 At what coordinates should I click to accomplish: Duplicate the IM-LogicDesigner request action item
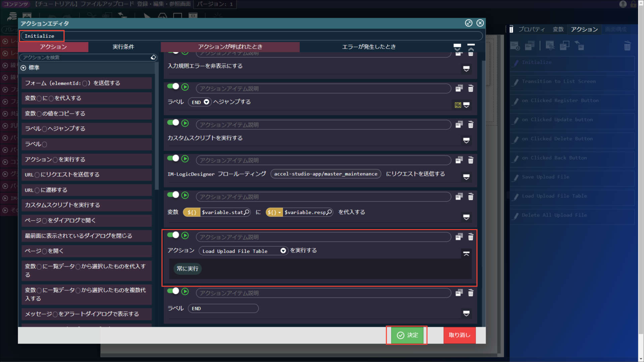(459, 160)
